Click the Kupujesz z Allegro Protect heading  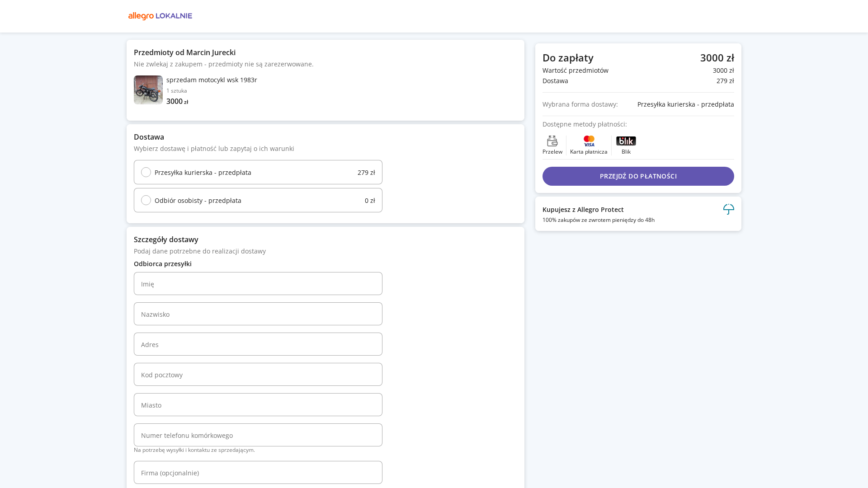(x=583, y=210)
